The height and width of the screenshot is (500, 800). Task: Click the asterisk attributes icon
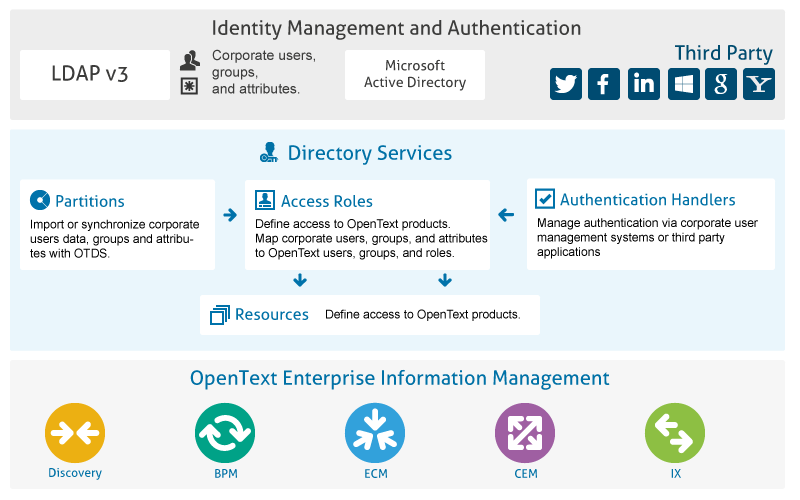189,86
